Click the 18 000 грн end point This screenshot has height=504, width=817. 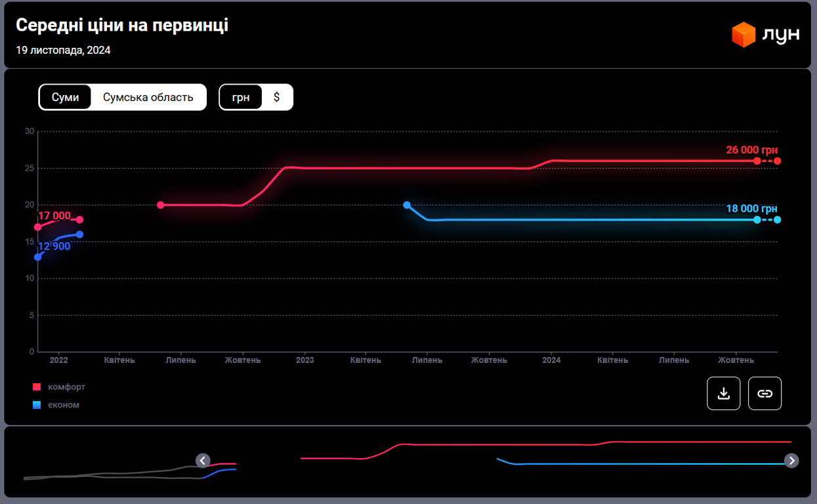778,220
